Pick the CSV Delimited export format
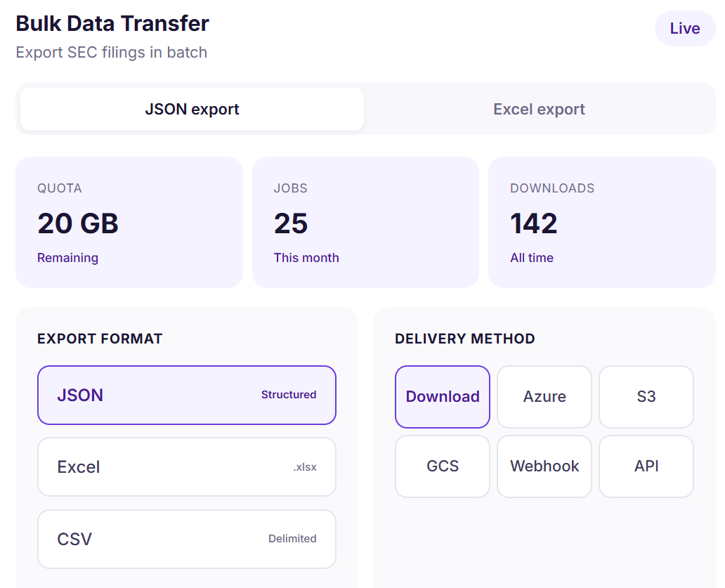Screen dimensions: 725x588 [x=187, y=539]
